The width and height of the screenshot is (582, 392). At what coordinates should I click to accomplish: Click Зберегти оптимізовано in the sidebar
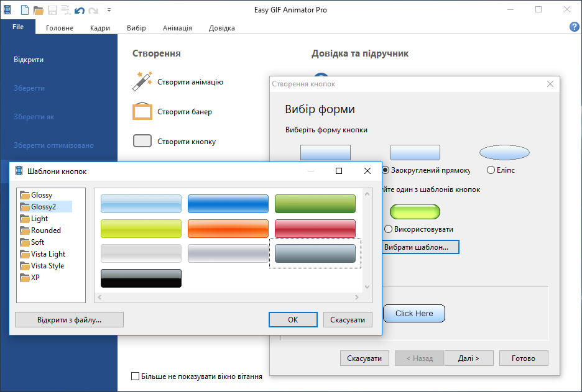click(54, 145)
